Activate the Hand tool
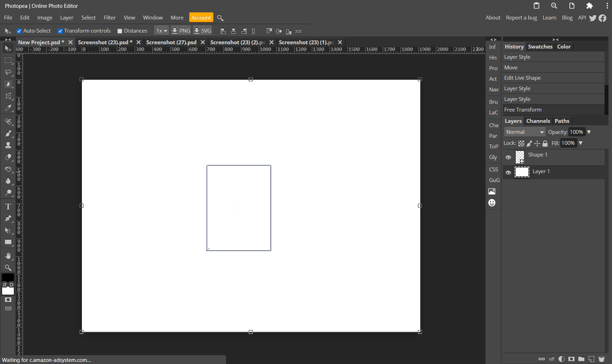This screenshot has height=364, width=612. point(8,256)
